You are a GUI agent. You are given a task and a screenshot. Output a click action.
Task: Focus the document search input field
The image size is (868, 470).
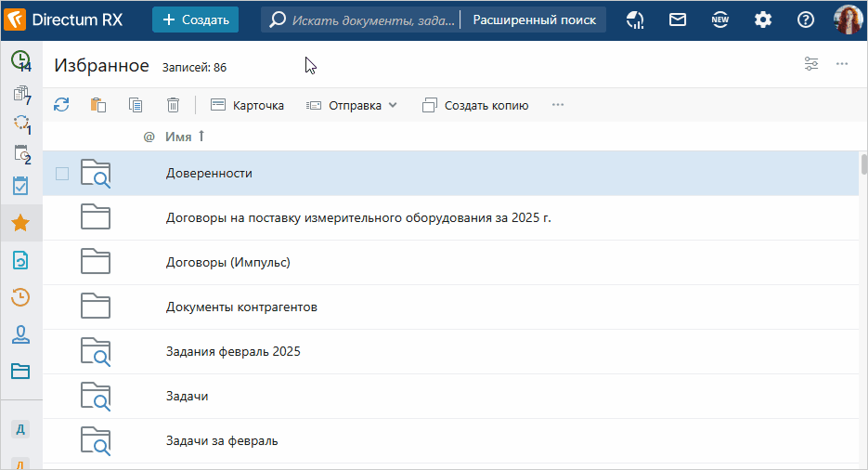371,20
